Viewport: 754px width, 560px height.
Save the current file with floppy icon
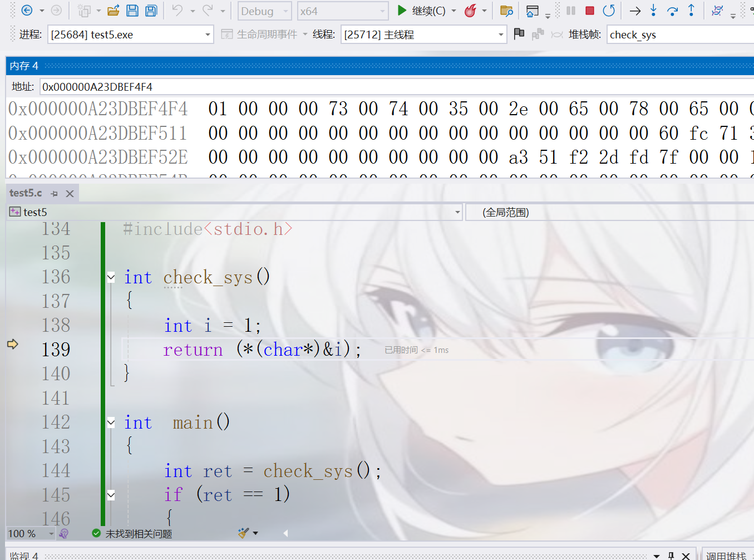point(132,11)
